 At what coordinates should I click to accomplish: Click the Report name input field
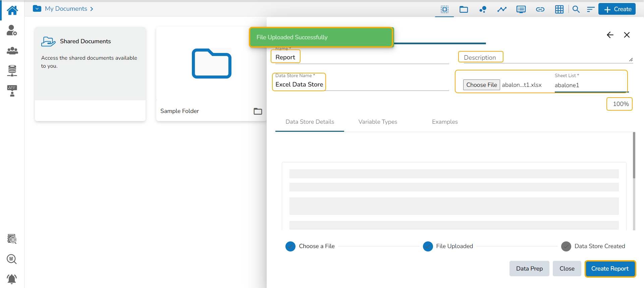pyautogui.click(x=359, y=57)
